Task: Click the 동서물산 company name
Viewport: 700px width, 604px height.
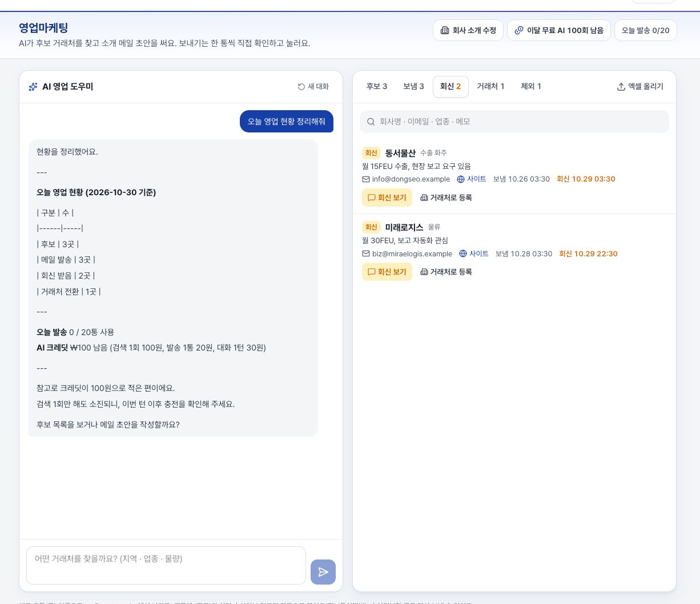Action: (400, 153)
